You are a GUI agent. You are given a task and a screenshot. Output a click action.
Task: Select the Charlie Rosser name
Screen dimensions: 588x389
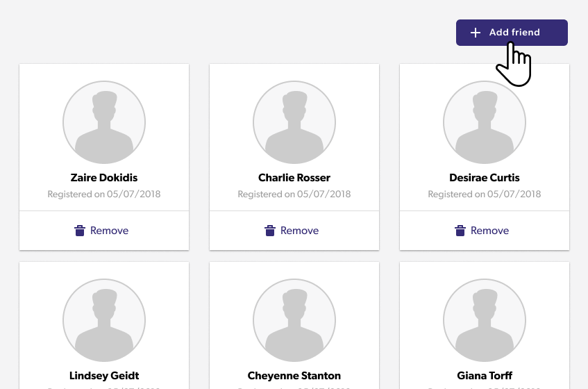[294, 177]
